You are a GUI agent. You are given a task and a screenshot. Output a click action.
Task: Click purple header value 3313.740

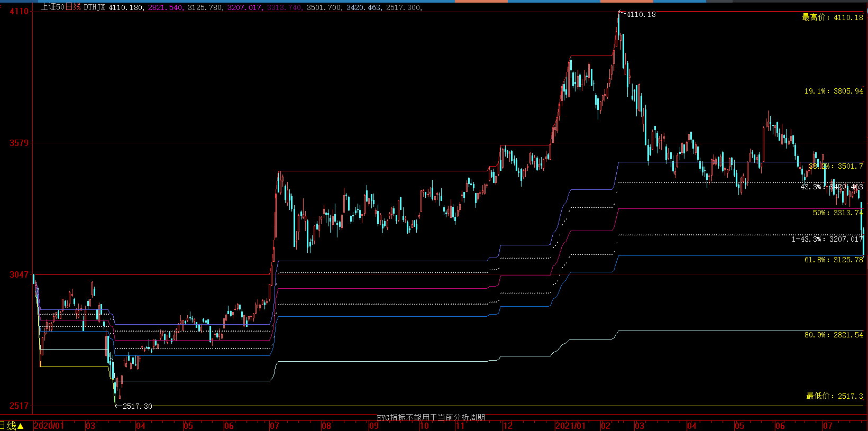(285, 7)
